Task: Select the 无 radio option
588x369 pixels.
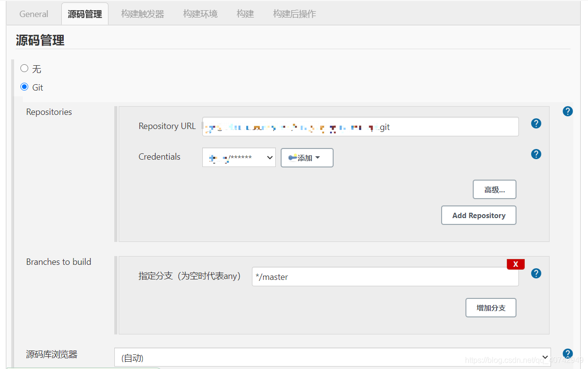Action: tap(24, 68)
